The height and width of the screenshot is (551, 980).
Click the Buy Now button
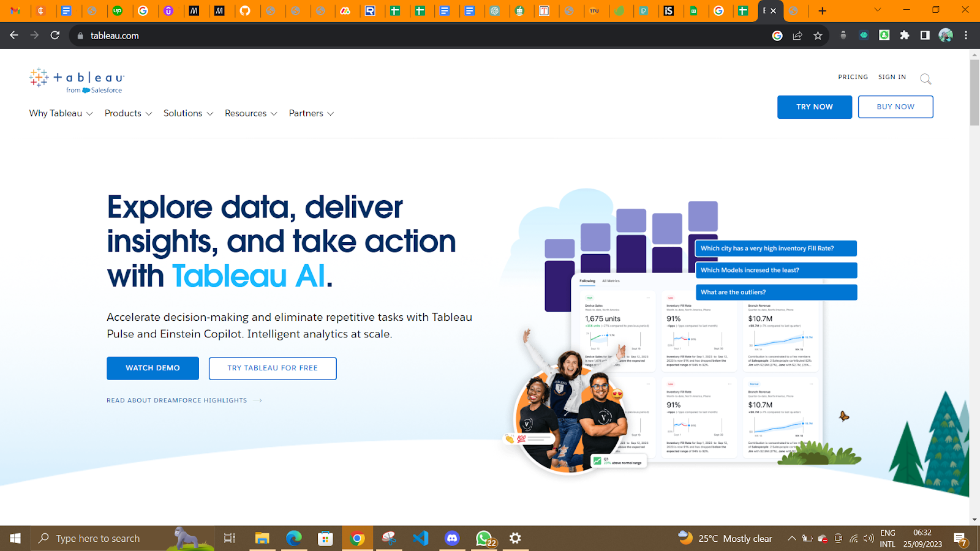pos(895,107)
